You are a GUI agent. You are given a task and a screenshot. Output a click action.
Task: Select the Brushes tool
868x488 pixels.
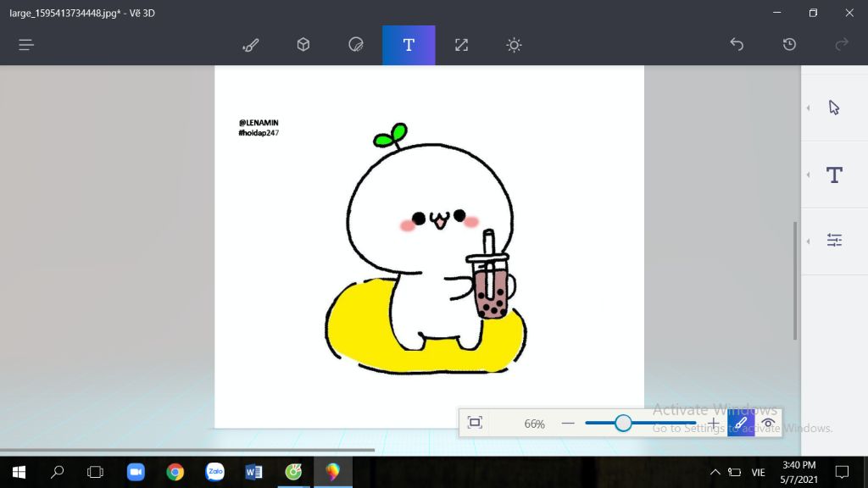coord(251,45)
